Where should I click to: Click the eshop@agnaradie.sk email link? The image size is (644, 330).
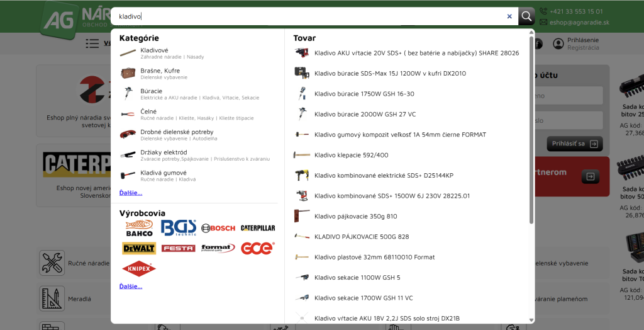point(579,22)
